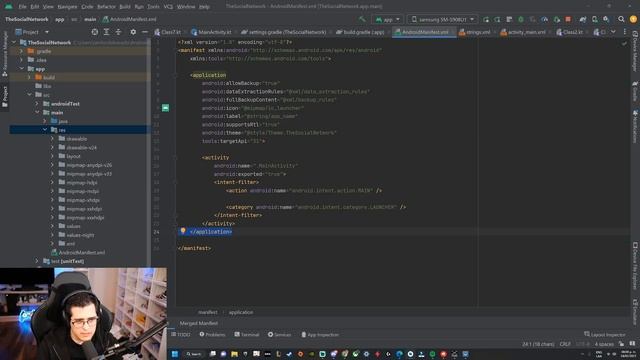Open the App Inspection tool window

[x=320, y=335]
